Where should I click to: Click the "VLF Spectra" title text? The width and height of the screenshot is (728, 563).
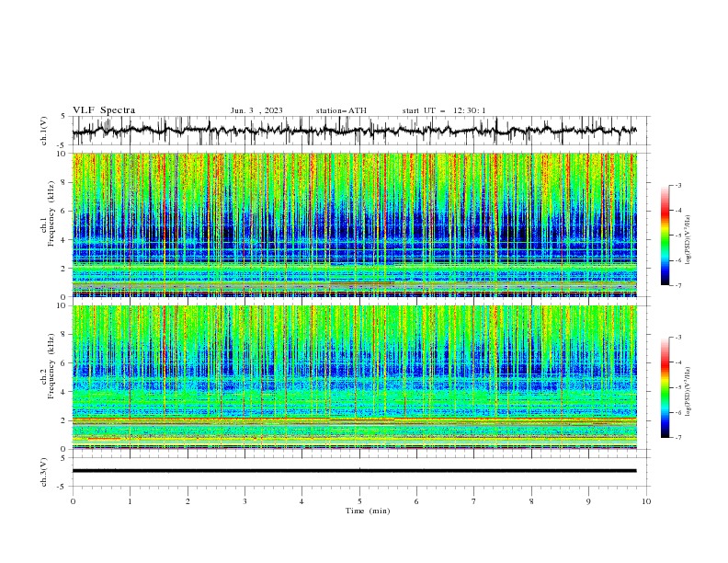point(104,110)
